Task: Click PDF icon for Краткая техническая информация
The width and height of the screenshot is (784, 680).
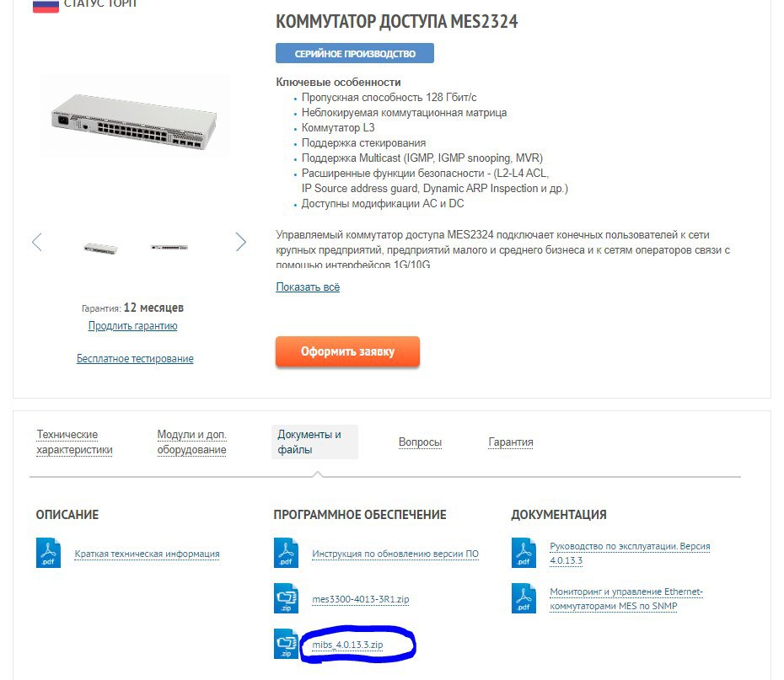Action: click(x=49, y=553)
